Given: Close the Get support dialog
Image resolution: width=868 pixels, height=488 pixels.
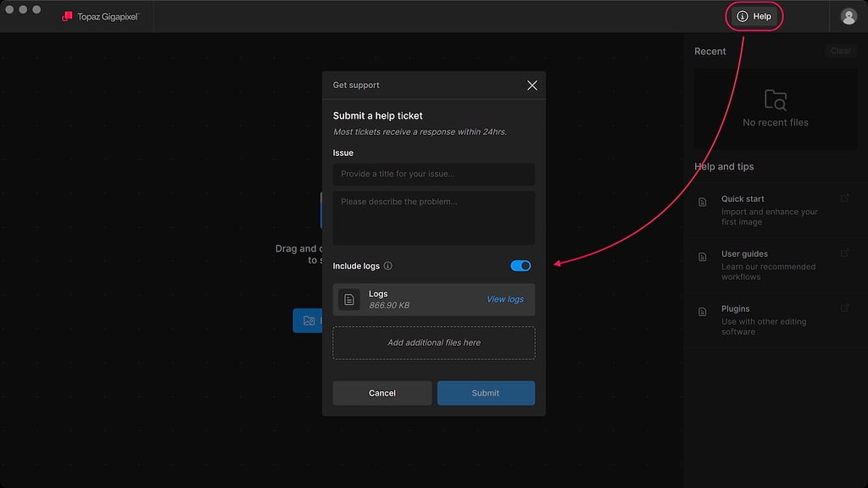Looking at the screenshot, I should tap(531, 86).
